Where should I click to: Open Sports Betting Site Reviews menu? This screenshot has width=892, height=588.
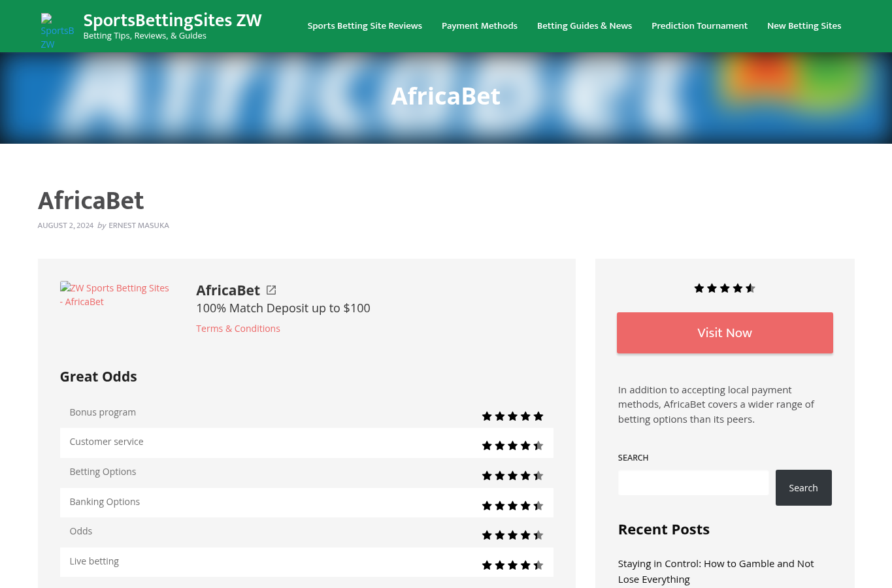tap(365, 26)
